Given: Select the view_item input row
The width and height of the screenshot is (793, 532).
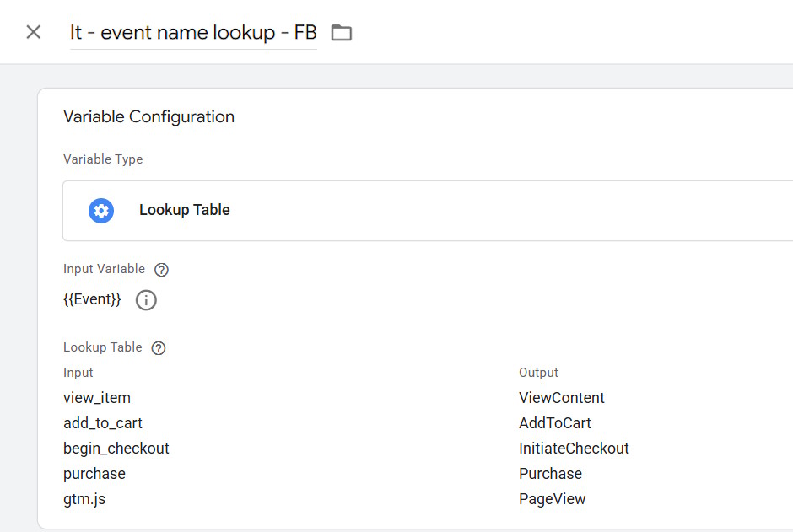Looking at the screenshot, I should (x=97, y=398).
